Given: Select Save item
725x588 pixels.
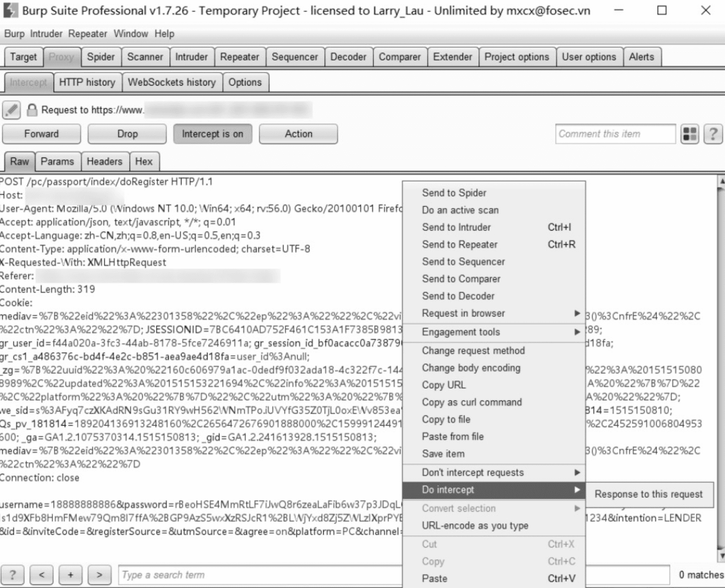Looking at the screenshot, I should [x=494, y=454].
